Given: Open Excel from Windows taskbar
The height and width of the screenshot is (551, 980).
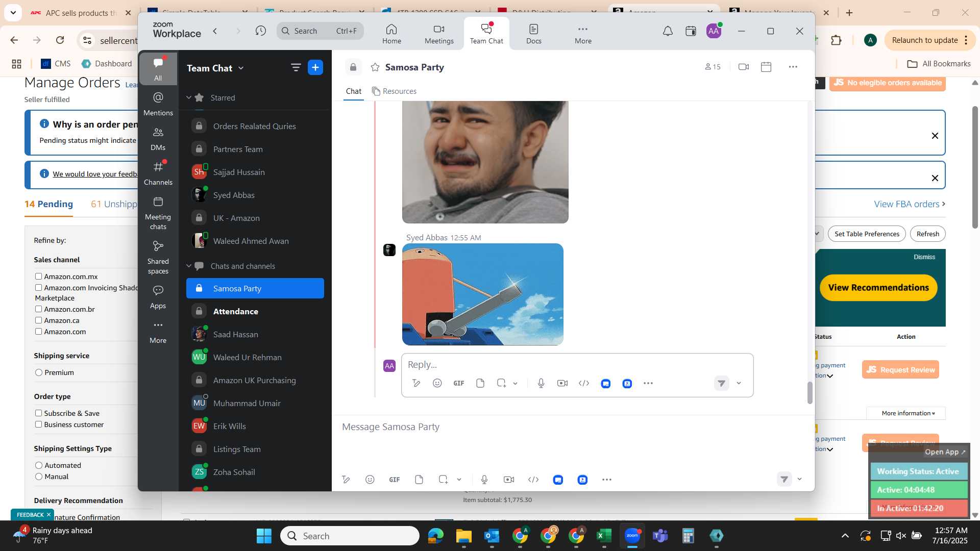Looking at the screenshot, I should pos(604,536).
